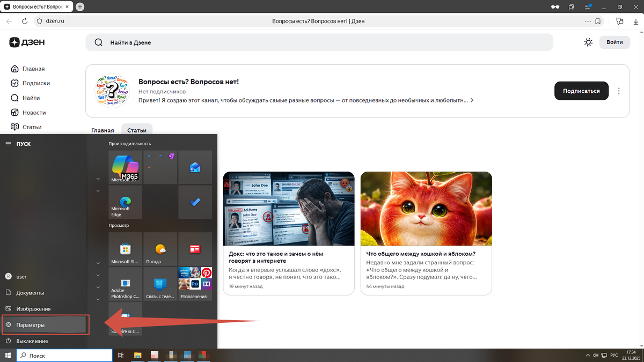Toggle Dzen light/dark theme sun icon
644x362 pixels.
point(588,42)
